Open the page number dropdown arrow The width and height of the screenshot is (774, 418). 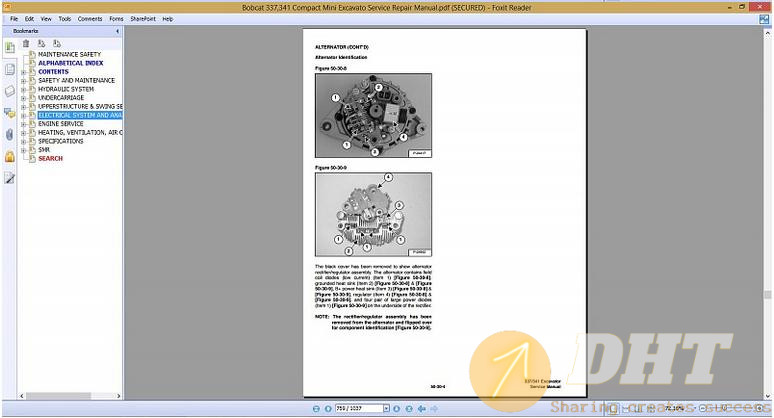tap(386, 409)
